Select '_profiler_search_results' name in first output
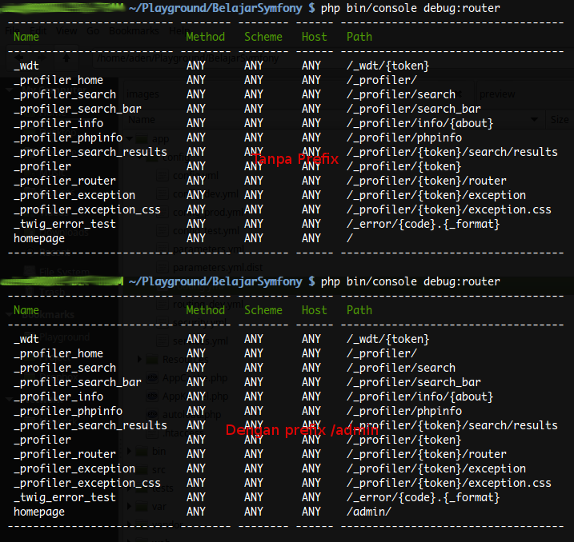The height and width of the screenshot is (542, 574). pos(90,152)
